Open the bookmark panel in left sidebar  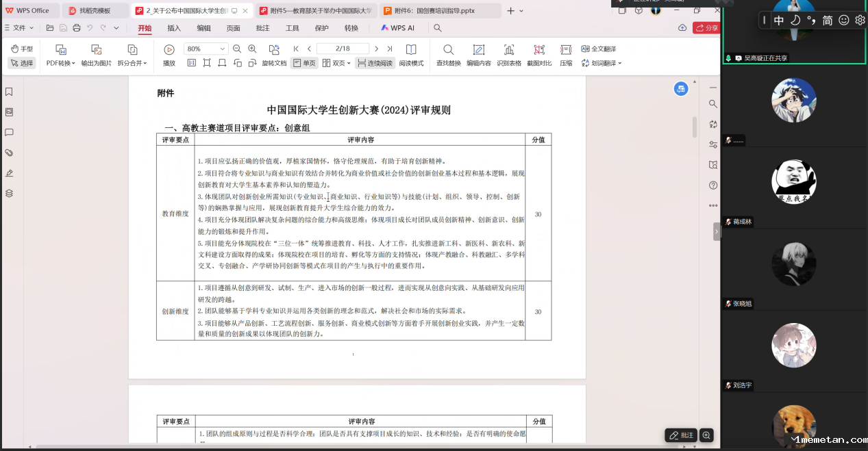(x=9, y=92)
